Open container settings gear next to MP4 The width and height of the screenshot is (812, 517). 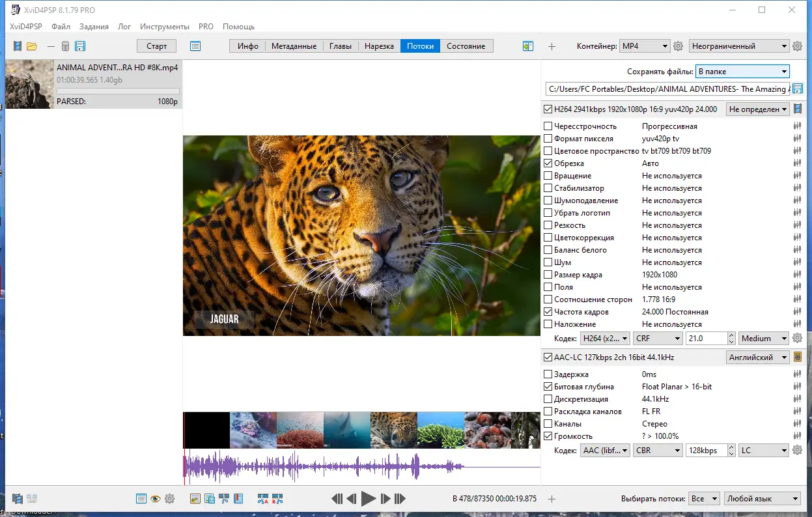point(678,46)
